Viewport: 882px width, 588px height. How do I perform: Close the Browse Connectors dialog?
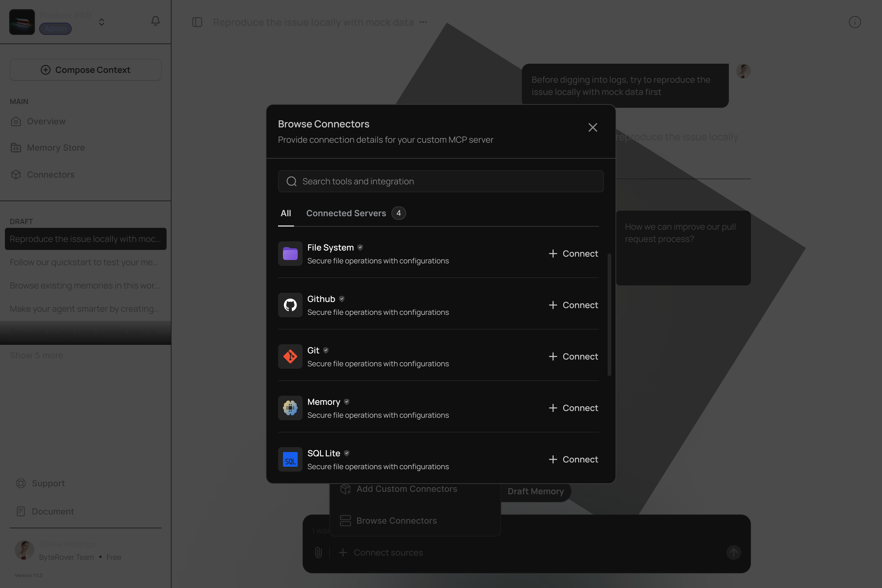pos(593,127)
